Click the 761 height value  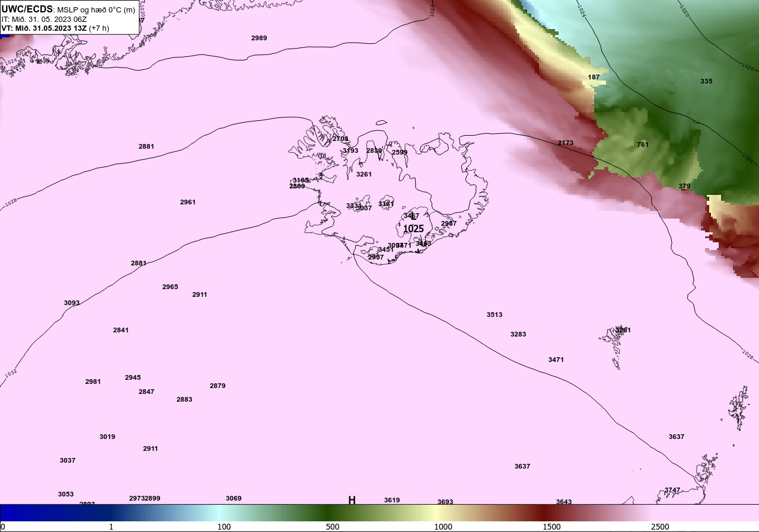(x=643, y=145)
